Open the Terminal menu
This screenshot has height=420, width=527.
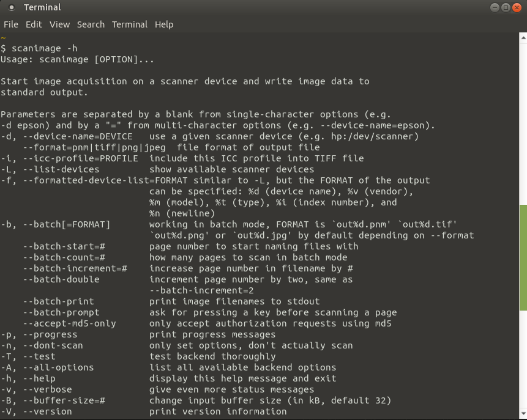(130, 24)
